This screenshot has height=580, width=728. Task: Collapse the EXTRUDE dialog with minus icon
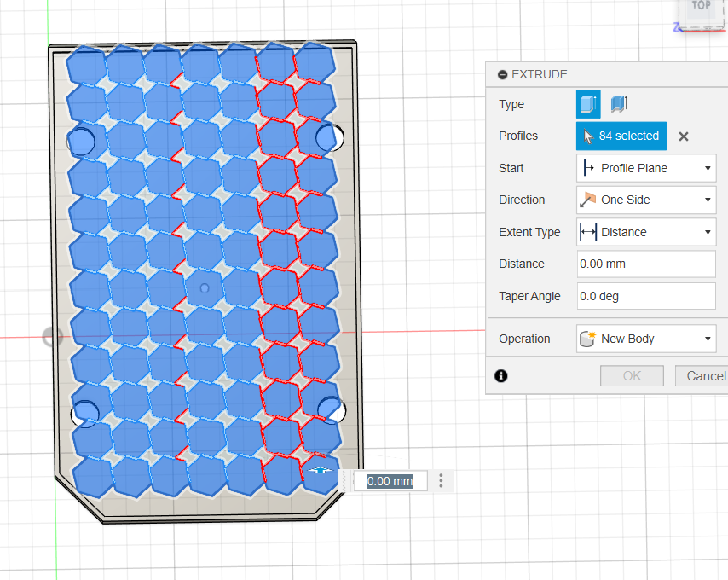502,75
